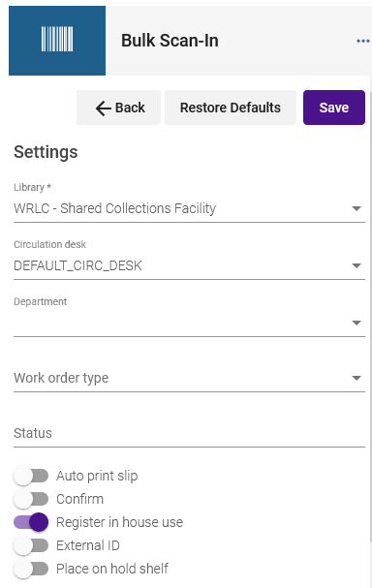
Task: Click the Status input field
Action: [189, 434]
